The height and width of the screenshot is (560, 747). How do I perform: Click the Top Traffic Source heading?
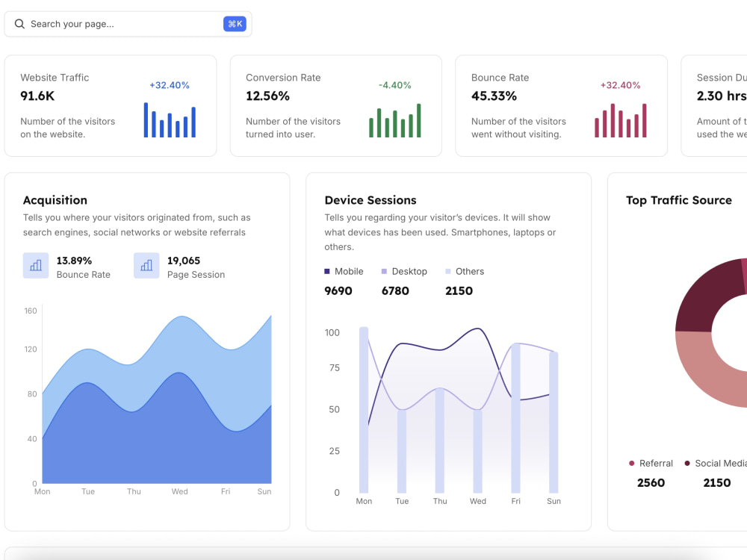point(679,200)
